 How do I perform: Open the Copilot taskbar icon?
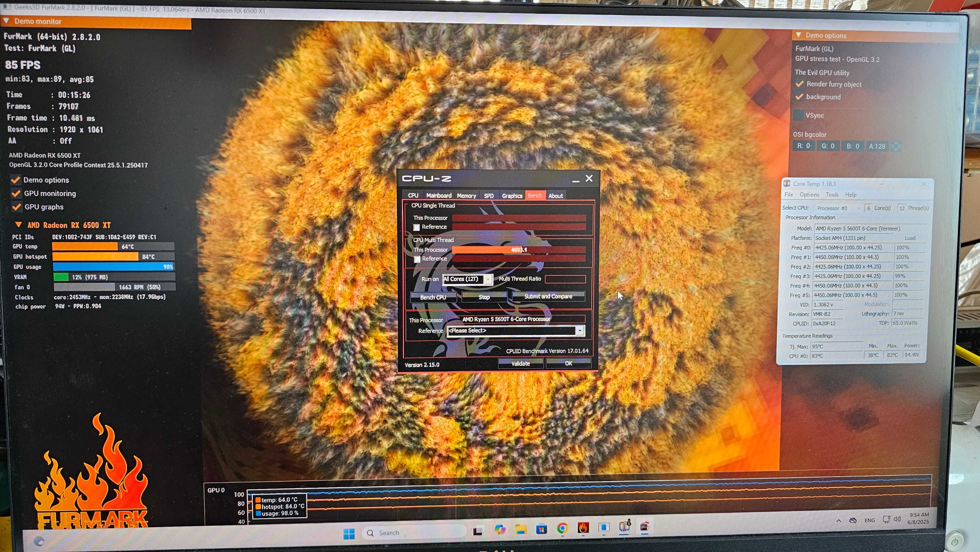point(500,529)
